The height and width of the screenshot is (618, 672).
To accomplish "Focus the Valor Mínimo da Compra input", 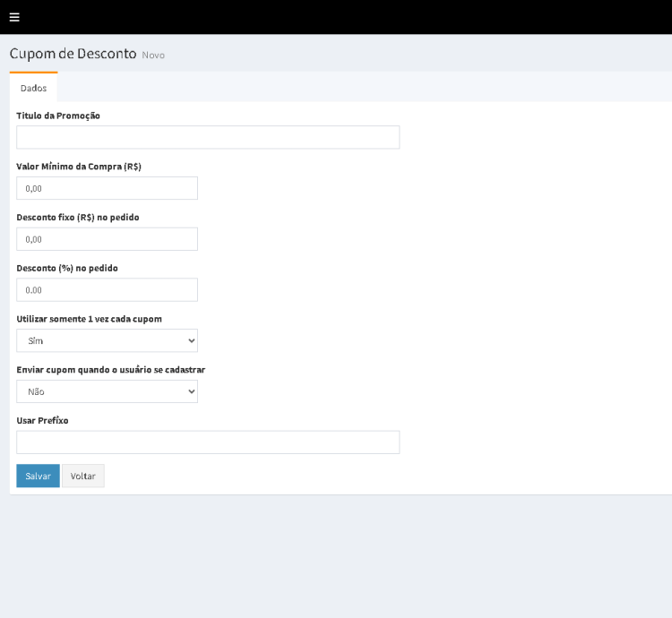I will tap(107, 188).
